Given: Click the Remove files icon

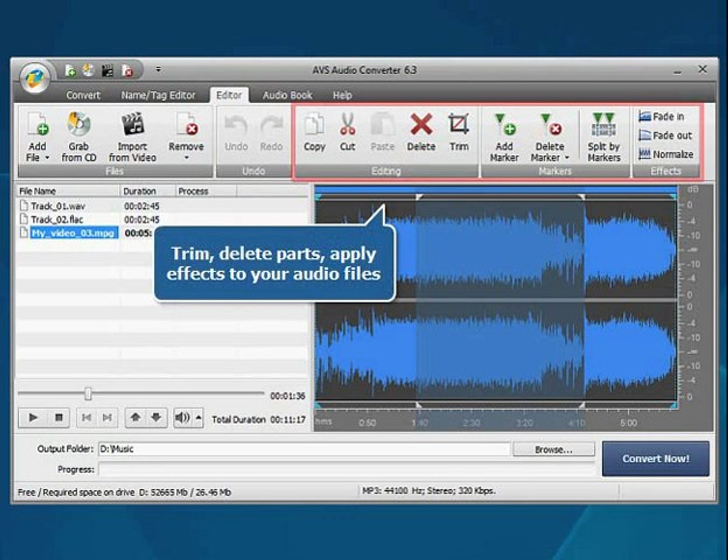Looking at the screenshot, I should click(x=187, y=125).
